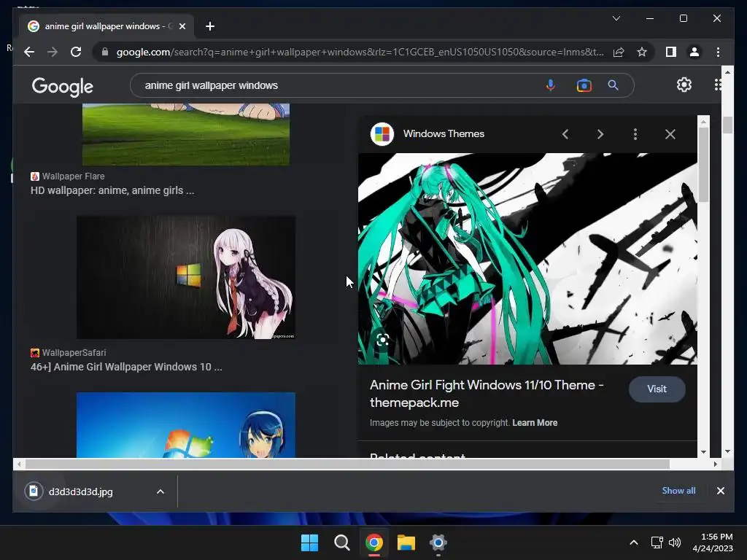Share this page icon in address bar
The width and height of the screenshot is (747, 560).
[x=619, y=52]
